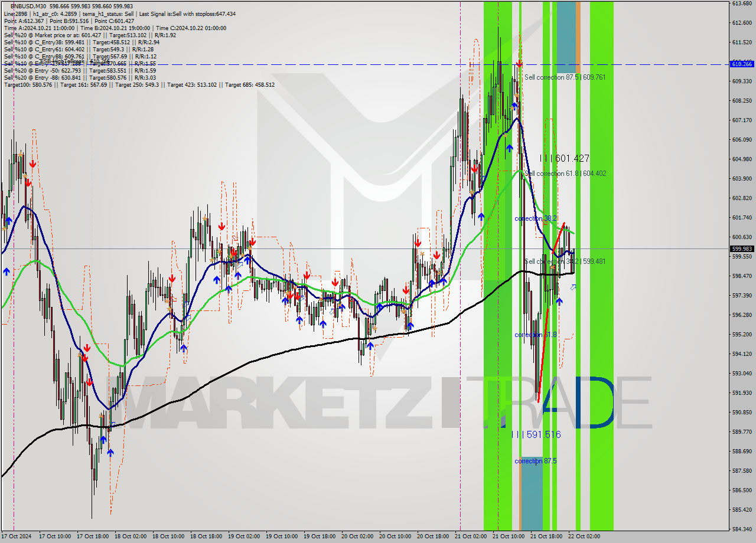
Task: Select the 613.480 price axis label
Action: tap(742, 4)
